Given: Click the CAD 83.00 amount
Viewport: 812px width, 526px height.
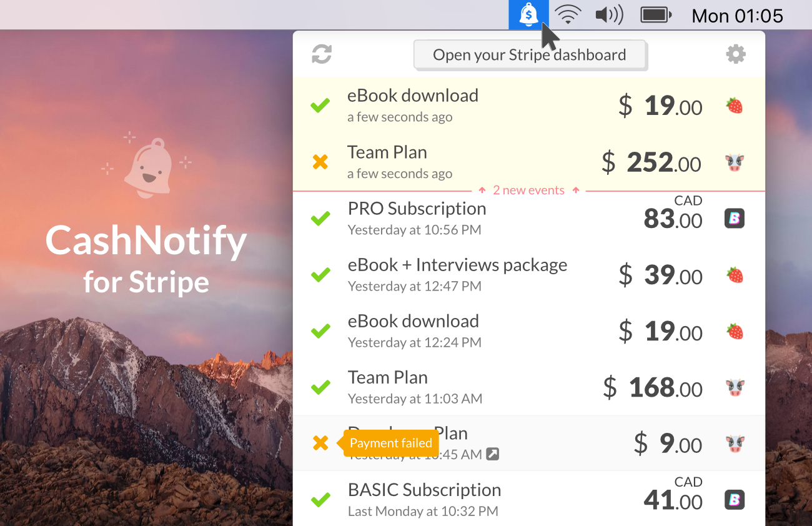Looking at the screenshot, I should coord(673,213).
